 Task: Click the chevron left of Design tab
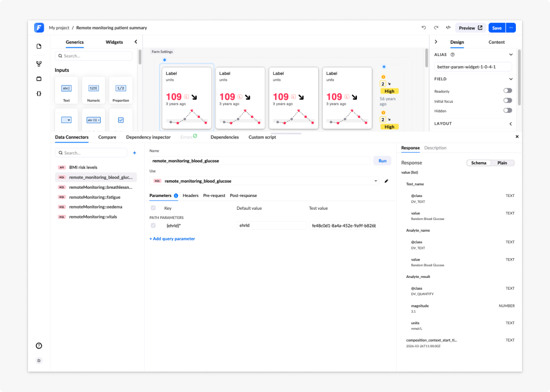[436, 42]
